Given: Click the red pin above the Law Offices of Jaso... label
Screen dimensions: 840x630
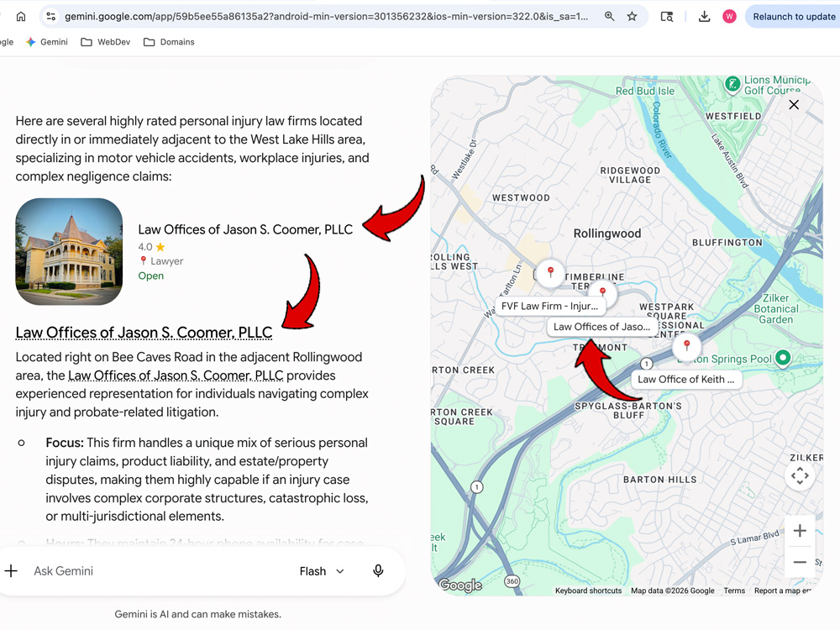Looking at the screenshot, I should tap(602, 292).
